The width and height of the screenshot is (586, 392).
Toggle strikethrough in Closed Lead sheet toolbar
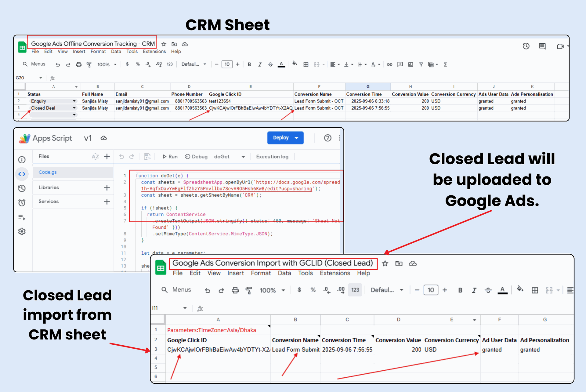(x=488, y=290)
